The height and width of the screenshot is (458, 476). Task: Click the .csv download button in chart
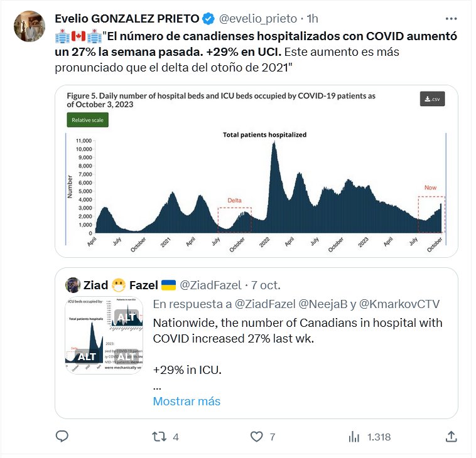point(432,99)
